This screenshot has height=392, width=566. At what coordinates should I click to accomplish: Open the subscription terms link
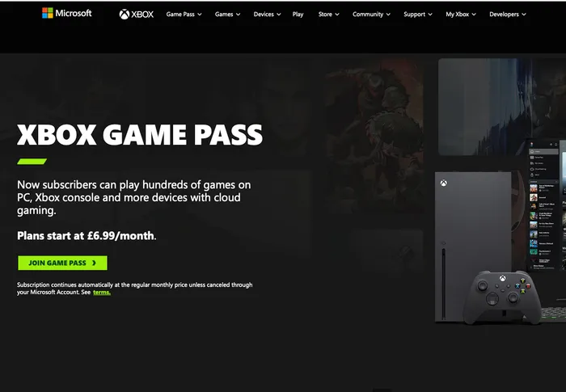point(102,293)
